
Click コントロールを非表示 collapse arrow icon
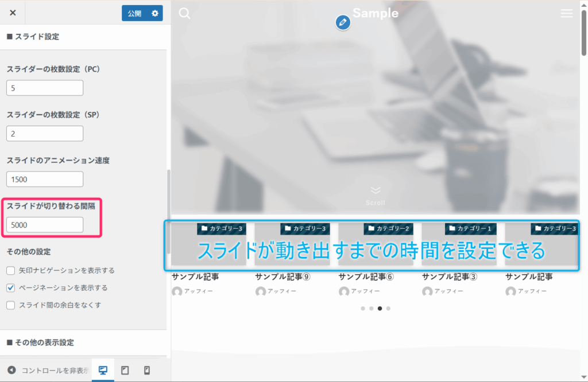tap(11, 370)
